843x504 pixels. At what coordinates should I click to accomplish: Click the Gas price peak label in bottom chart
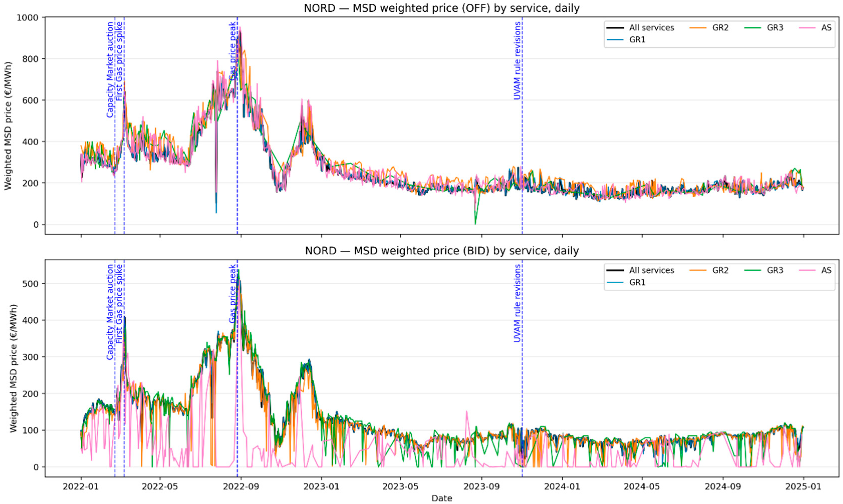click(233, 293)
